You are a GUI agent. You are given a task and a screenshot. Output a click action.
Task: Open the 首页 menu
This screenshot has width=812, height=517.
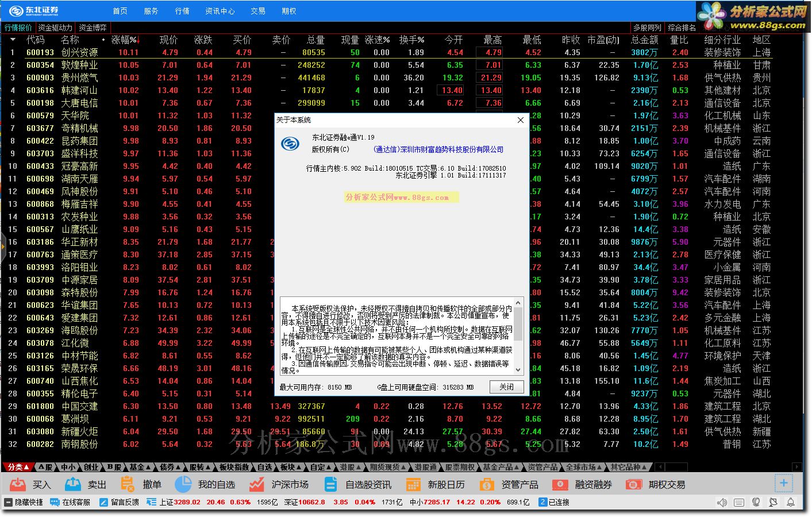120,11
